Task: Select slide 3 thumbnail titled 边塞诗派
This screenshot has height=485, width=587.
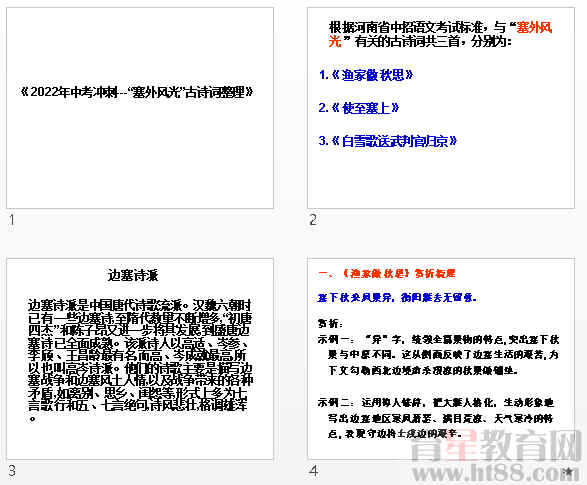Action: [140, 359]
